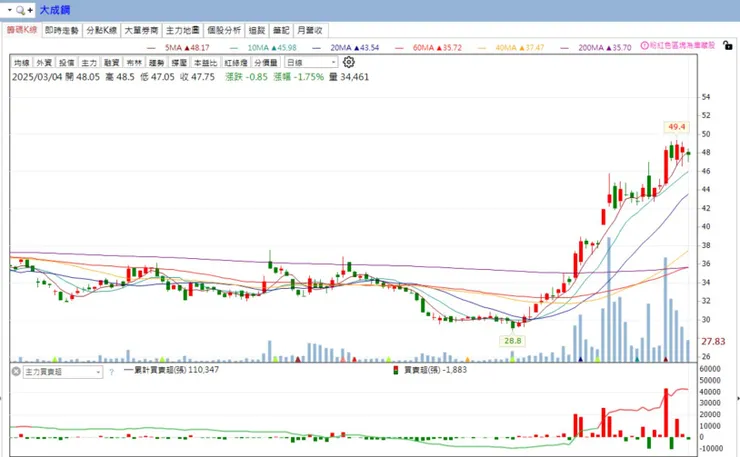Toggle the 投信 indicator button
Viewport: 740px width, 457px height.
pos(67,62)
